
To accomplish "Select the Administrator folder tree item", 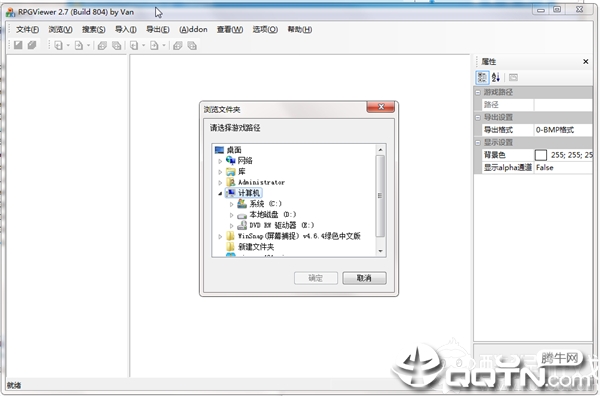I will click(x=261, y=182).
